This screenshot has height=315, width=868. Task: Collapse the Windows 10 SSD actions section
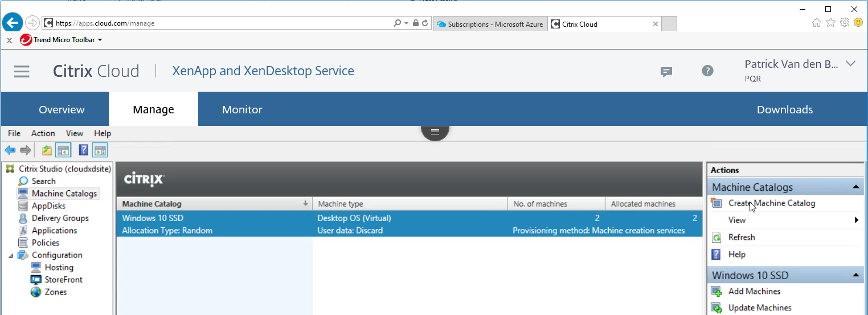(x=855, y=275)
